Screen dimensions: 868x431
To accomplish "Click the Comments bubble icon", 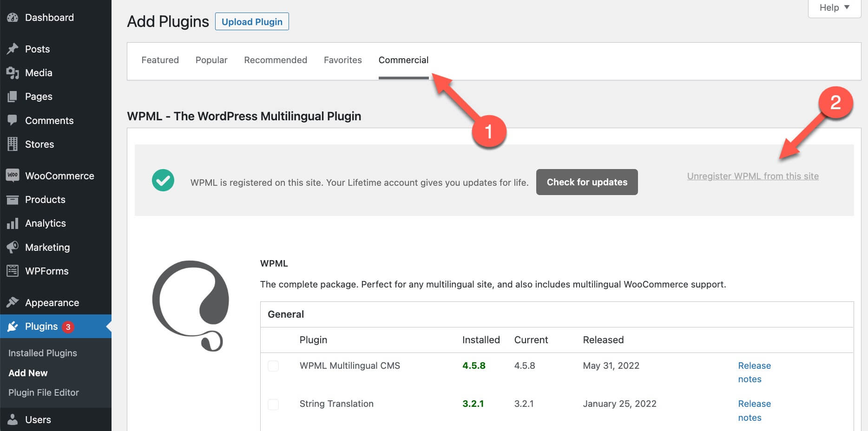I will click(x=13, y=120).
